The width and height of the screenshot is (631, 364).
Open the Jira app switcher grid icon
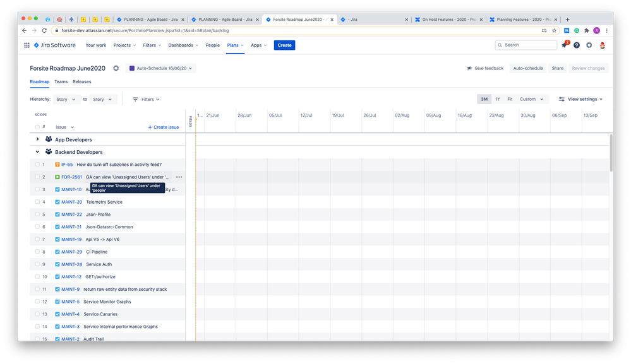click(27, 45)
